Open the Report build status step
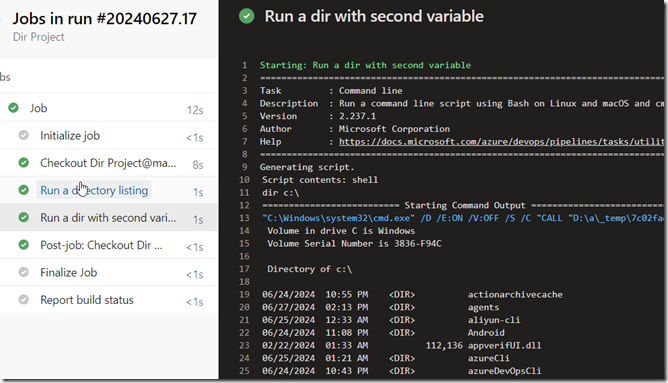668x383 pixels. tap(108, 300)
